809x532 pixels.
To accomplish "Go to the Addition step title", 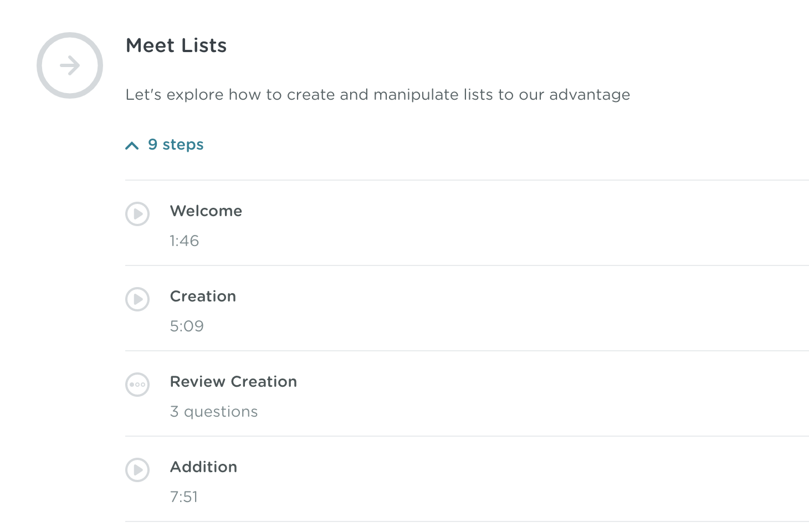I will [203, 467].
